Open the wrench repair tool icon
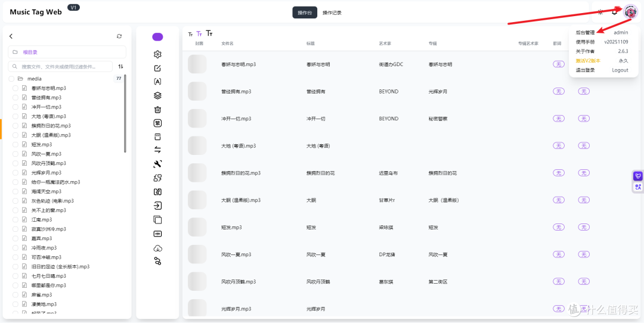Screen dimensions: 644x323 coord(157,164)
